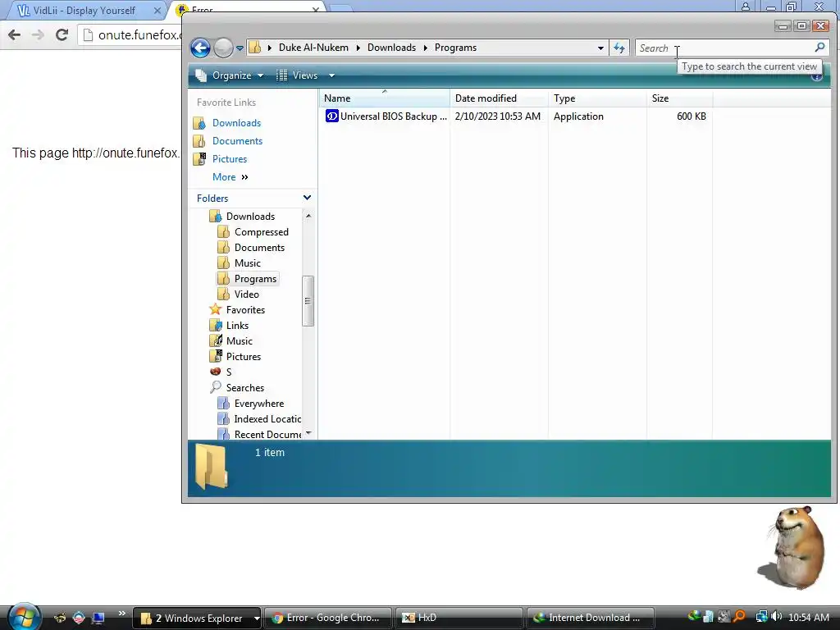Click the volume speaker tray icon

(x=777, y=617)
